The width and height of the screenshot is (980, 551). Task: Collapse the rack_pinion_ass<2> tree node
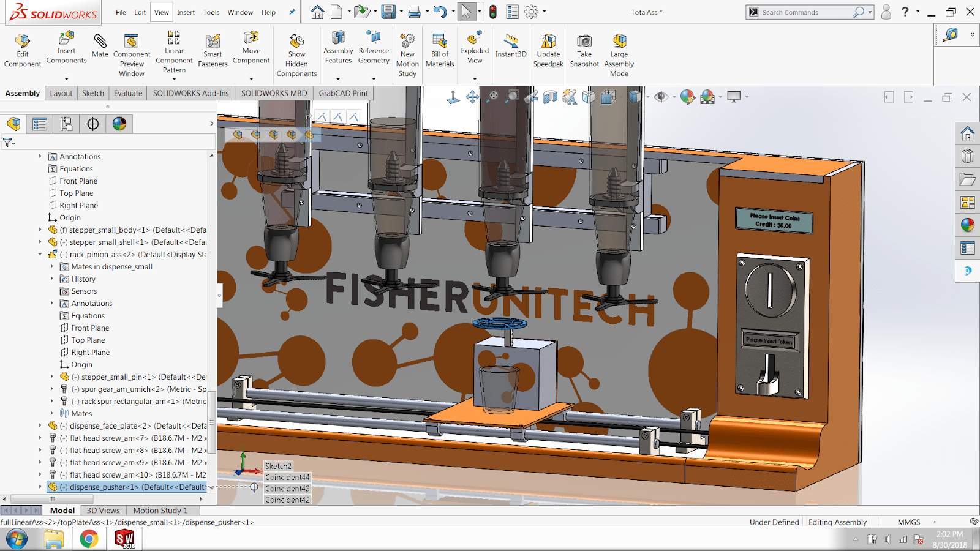click(x=40, y=255)
